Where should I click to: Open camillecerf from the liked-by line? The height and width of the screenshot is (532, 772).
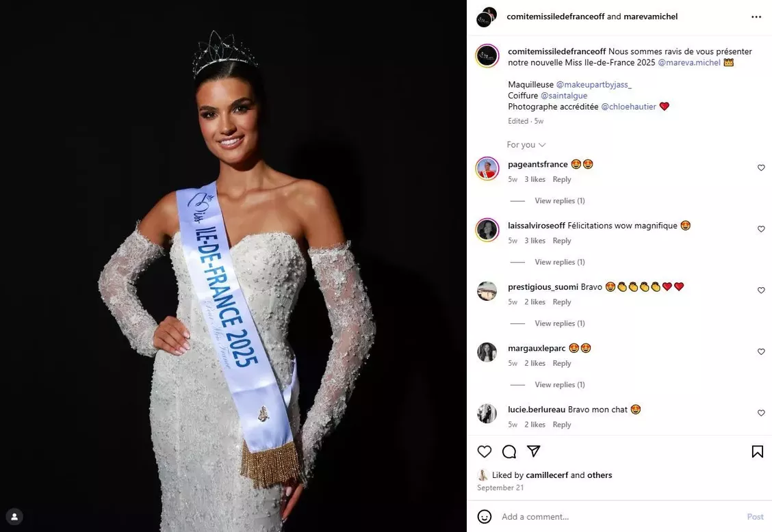[547, 475]
